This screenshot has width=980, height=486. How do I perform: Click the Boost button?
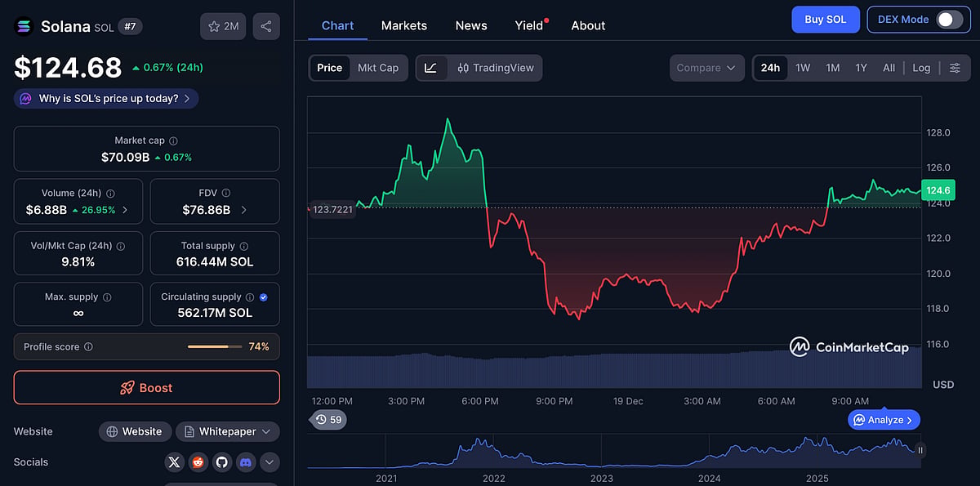click(x=147, y=388)
